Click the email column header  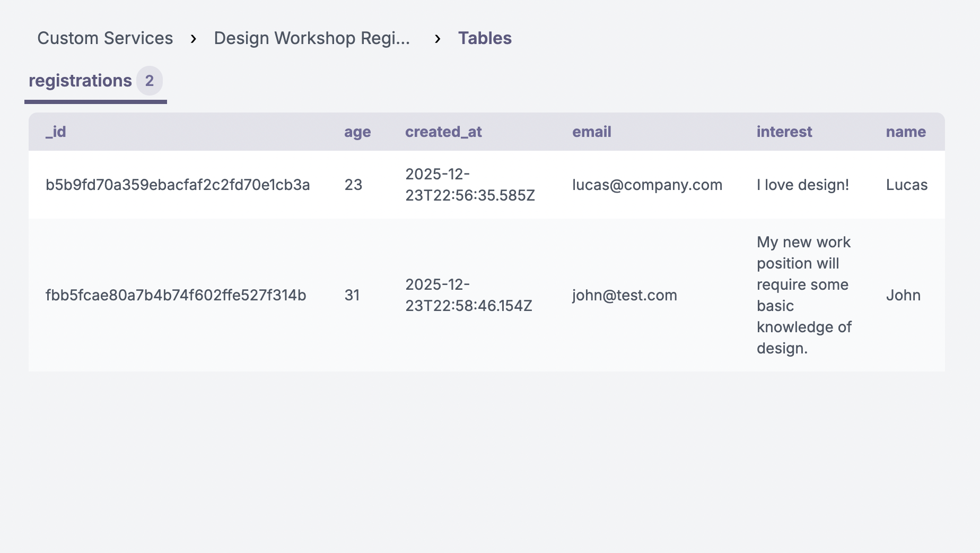[591, 132]
